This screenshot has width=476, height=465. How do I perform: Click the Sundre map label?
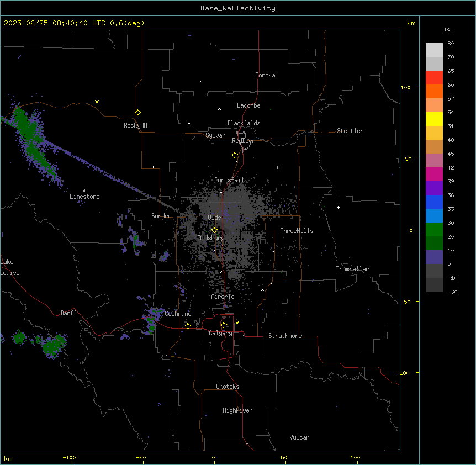pos(161,216)
